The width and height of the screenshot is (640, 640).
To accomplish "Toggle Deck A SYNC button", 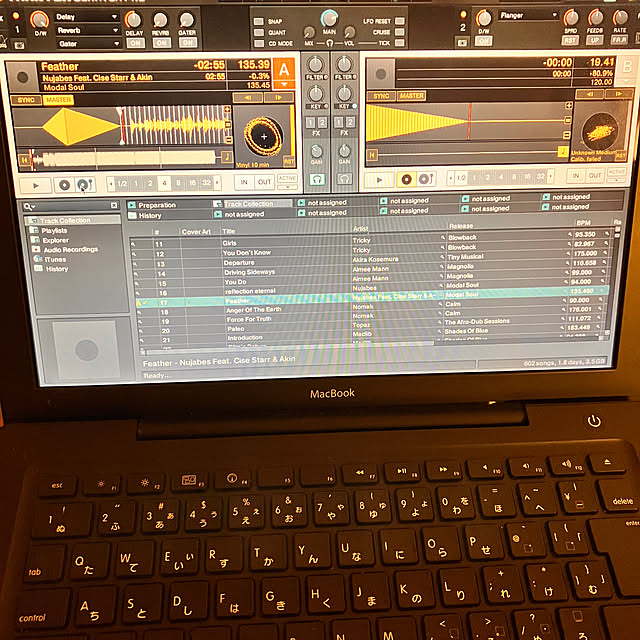I will pyautogui.click(x=26, y=100).
